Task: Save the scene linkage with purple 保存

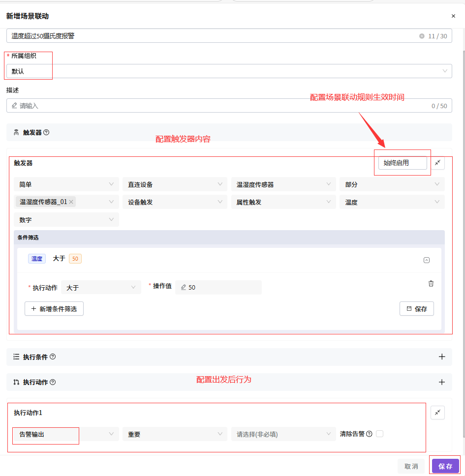Action: point(445,466)
